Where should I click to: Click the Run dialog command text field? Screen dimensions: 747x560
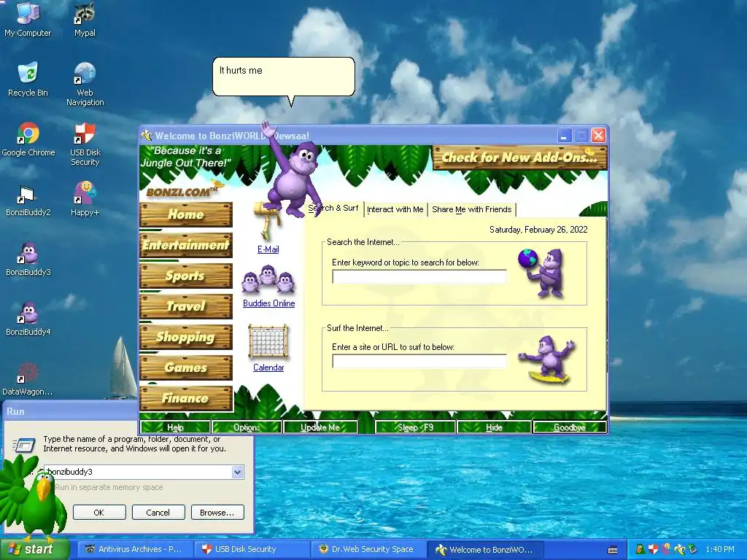[x=143, y=472]
